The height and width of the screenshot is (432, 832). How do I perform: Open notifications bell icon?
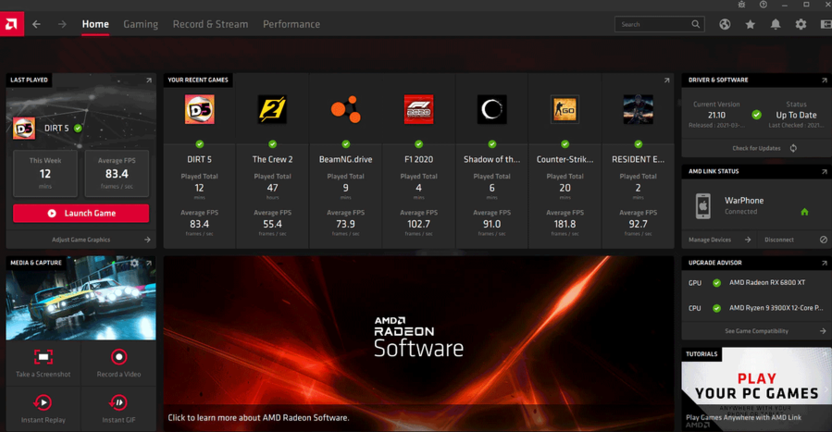[x=775, y=24]
